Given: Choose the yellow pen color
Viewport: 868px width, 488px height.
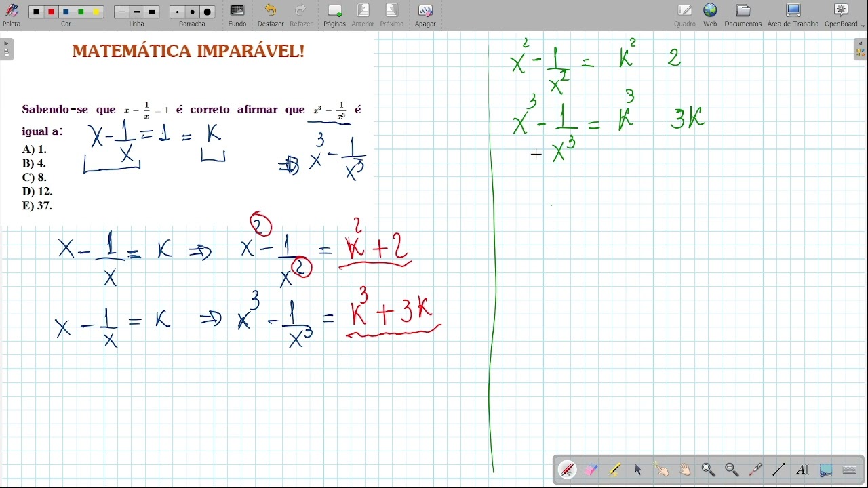Looking at the screenshot, I should click(96, 12).
